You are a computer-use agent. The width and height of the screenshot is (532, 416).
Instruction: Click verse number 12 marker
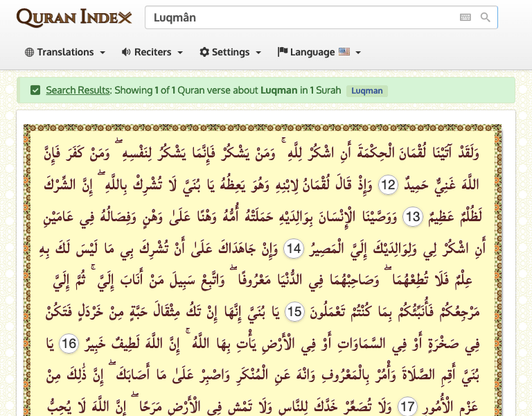pos(388,185)
